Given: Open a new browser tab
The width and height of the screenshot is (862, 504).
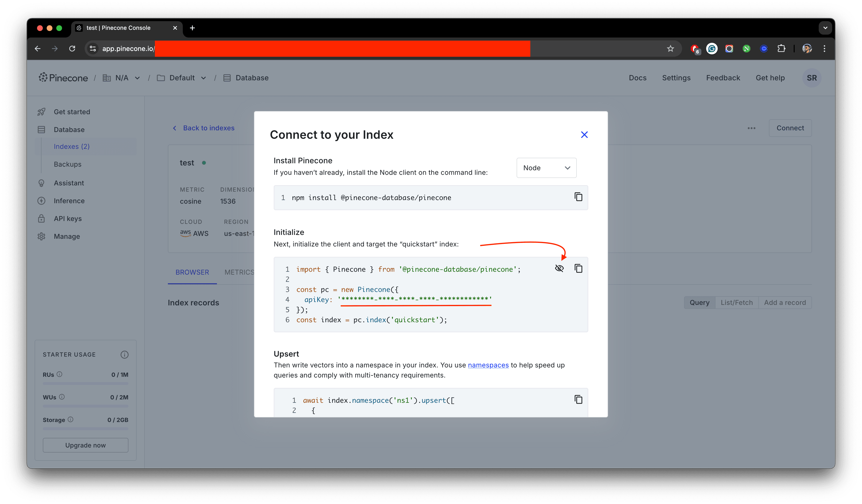Looking at the screenshot, I should click(x=192, y=28).
